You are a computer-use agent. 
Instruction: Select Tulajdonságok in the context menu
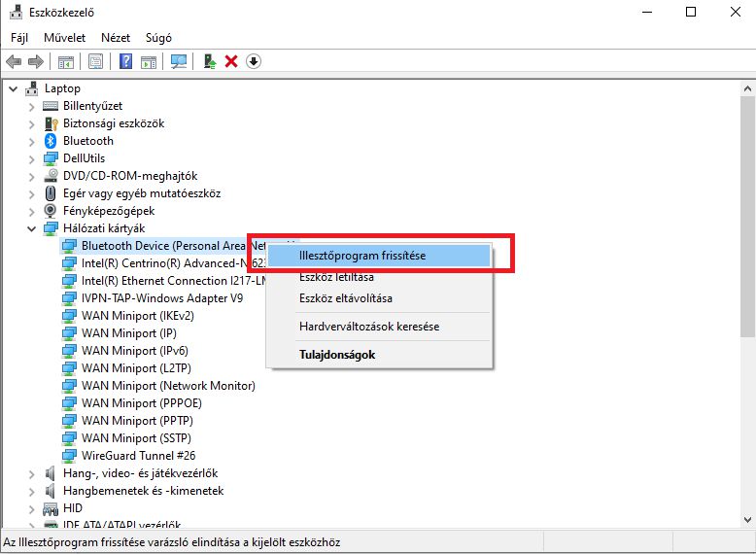coord(336,355)
